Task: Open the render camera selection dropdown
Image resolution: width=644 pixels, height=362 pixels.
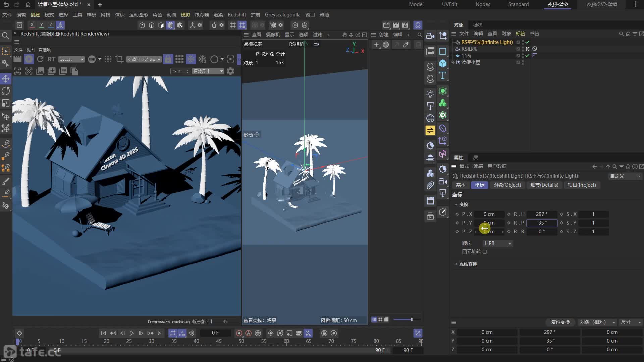Action: (144, 59)
